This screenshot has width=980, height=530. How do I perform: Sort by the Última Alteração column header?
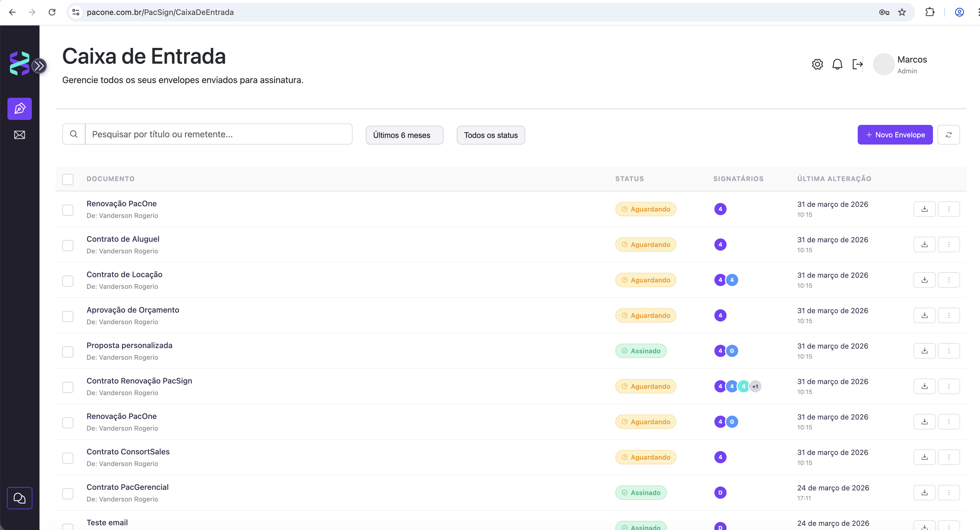(x=834, y=179)
